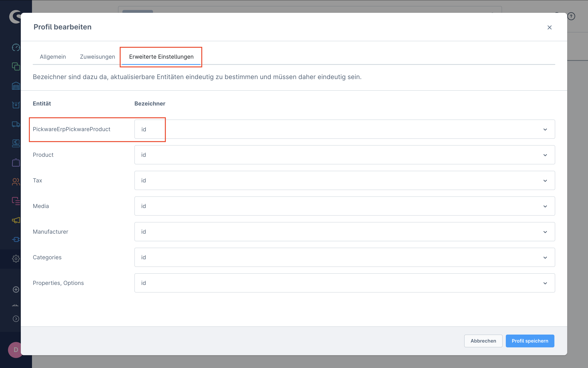The image size is (588, 368).
Task: Open the Orders shopping bag icon
Action: click(x=16, y=163)
